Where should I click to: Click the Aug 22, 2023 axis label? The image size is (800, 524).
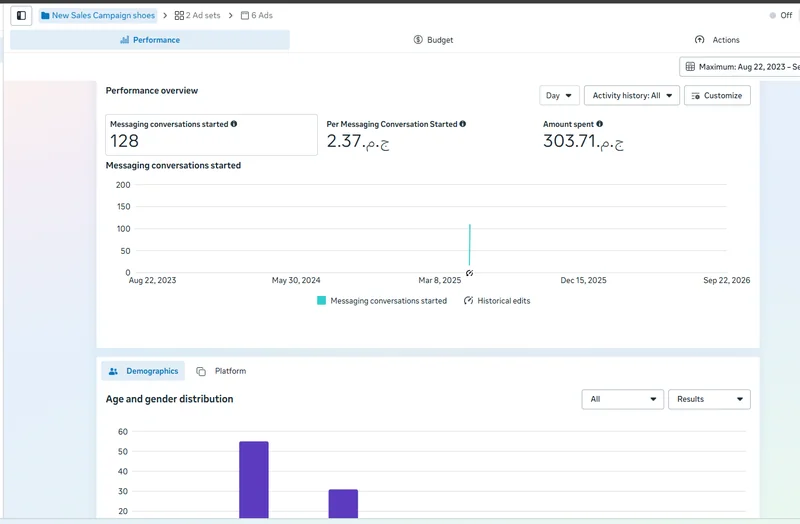[x=152, y=280]
